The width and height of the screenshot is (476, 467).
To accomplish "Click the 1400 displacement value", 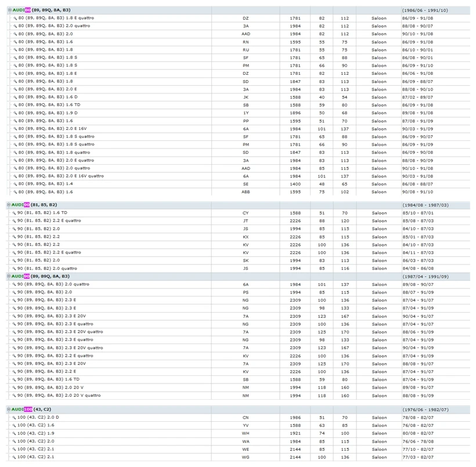I will [x=295, y=184].
